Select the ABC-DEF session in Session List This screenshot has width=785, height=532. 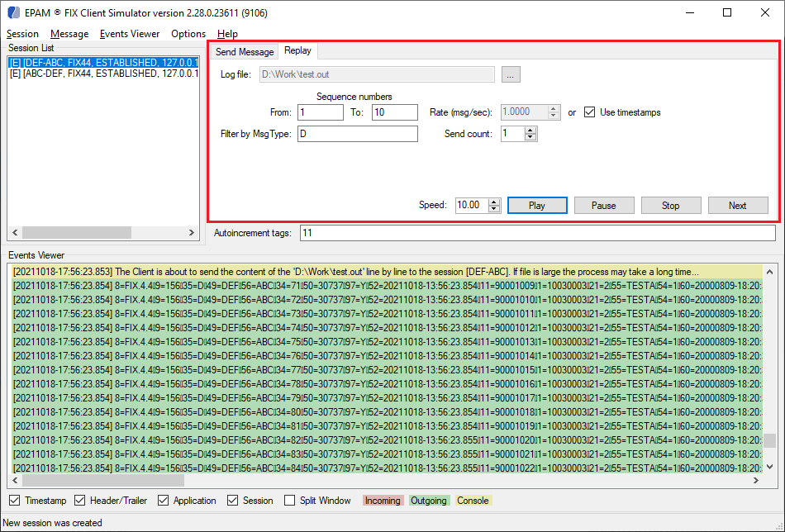click(x=103, y=73)
